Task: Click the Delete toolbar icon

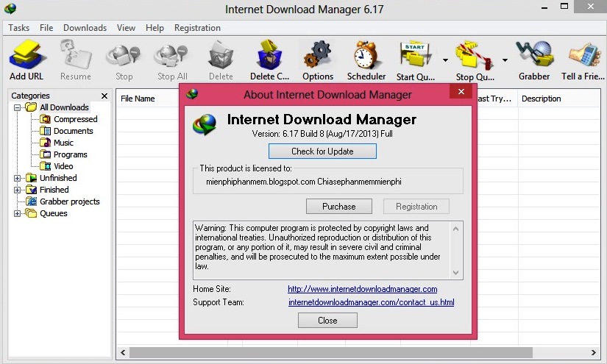Action: tap(221, 54)
